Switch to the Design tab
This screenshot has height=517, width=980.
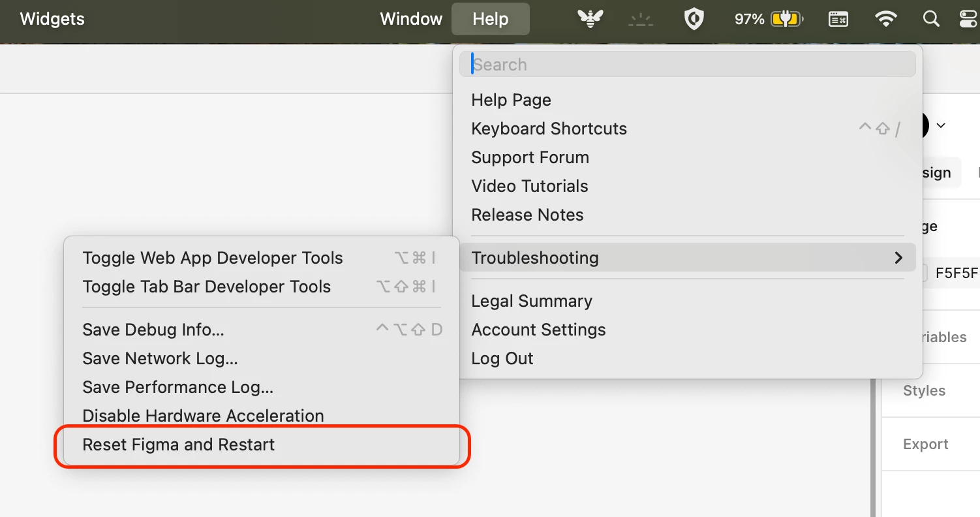(x=941, y=172)
